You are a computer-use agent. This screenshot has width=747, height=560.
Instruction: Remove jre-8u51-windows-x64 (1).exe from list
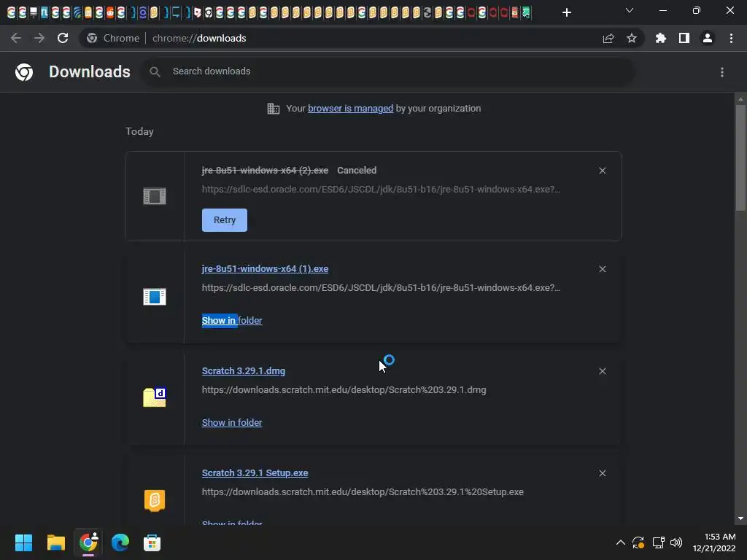[x=603, y=269]
